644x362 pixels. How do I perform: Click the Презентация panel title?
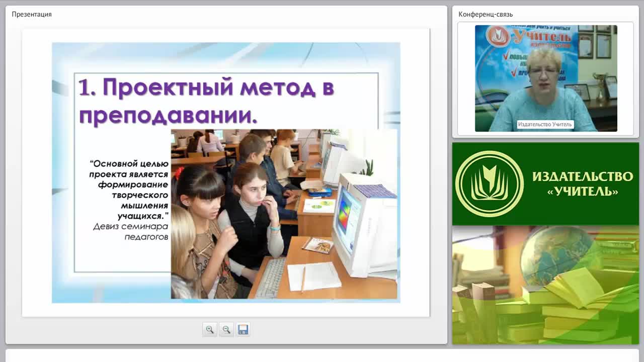32,14
